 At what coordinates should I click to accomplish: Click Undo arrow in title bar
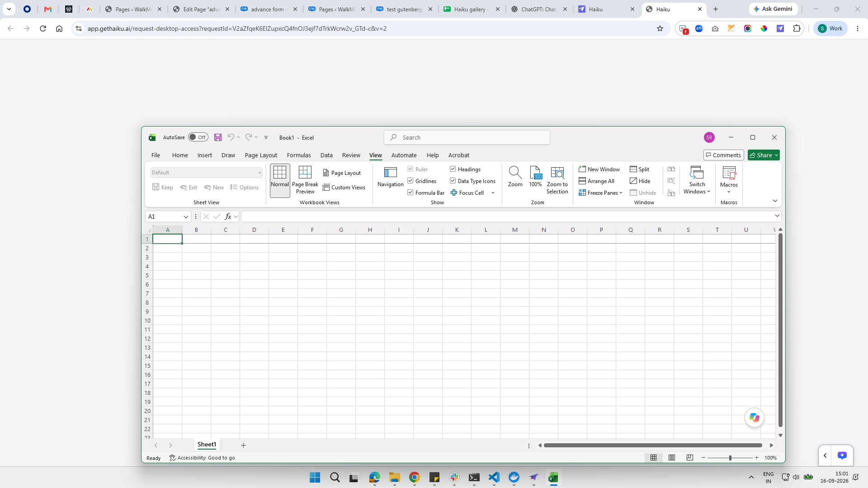231,137
